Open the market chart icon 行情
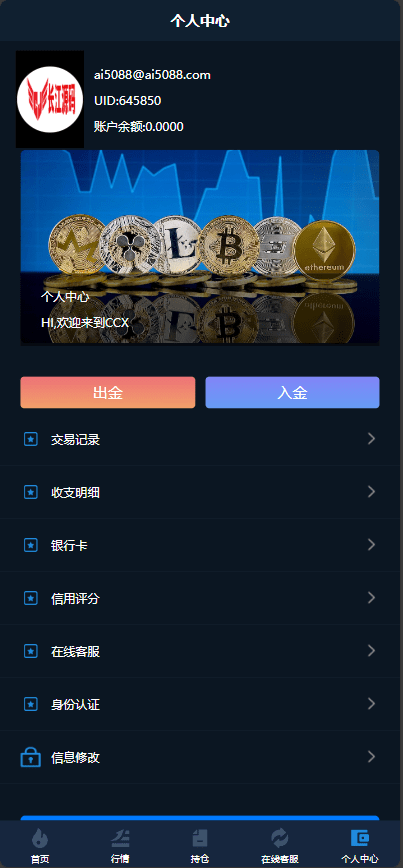This screenshot has width=403, height=868. click(120, 838)
